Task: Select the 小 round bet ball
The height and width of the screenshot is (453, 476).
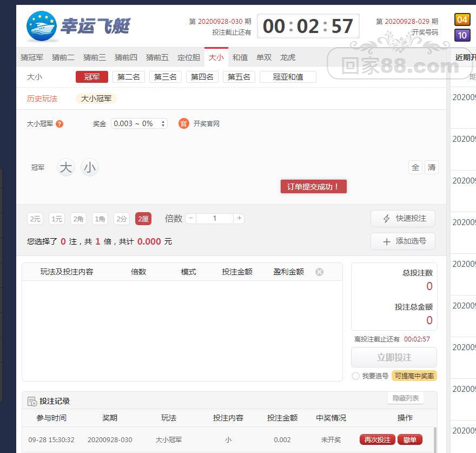Action: pos(89,168)
